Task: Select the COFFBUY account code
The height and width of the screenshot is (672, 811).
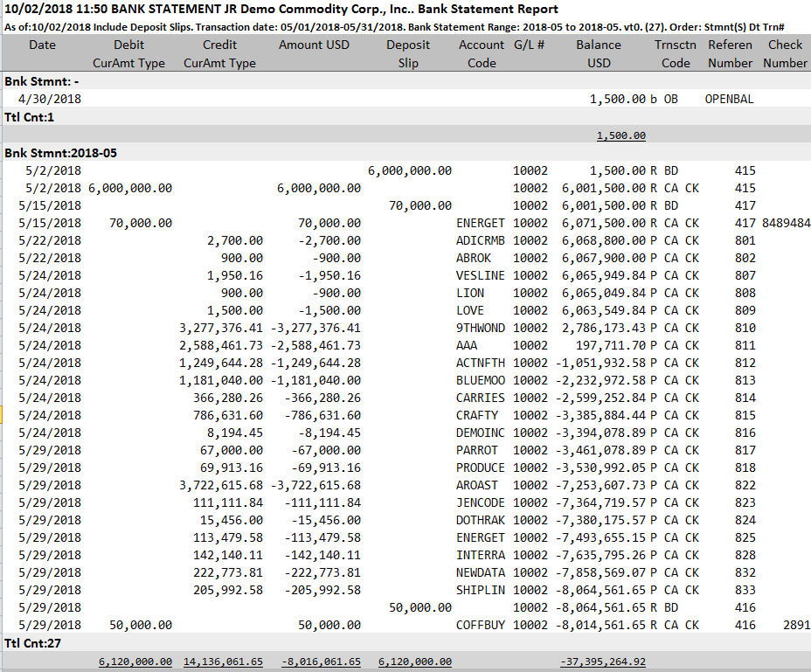Action: (x=480, y=626)
